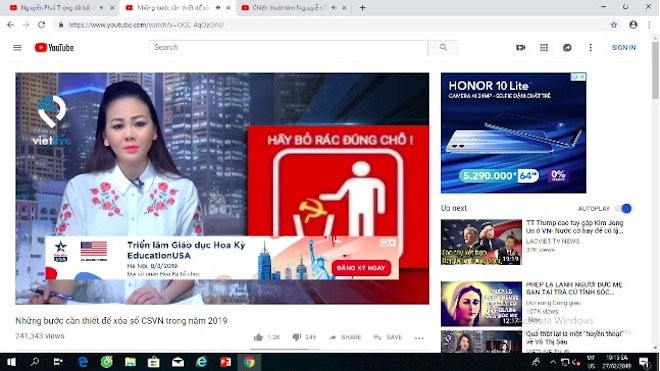Focus the YouTube Search box
Viewport: 660px width, 371px height.
coord(288,48)
